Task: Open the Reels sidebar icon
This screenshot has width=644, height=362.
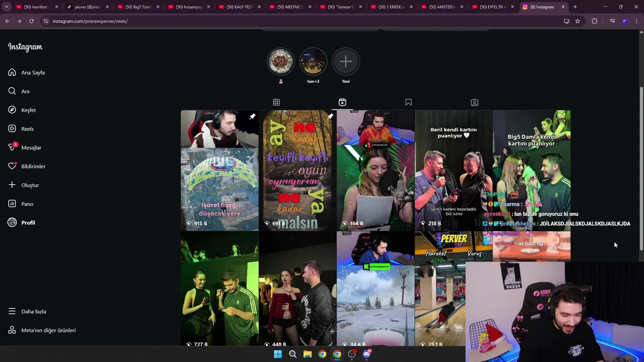Action: 12,129
